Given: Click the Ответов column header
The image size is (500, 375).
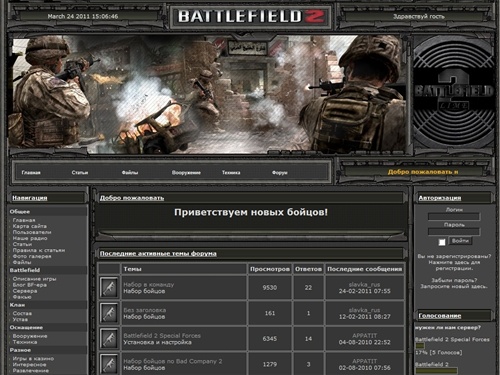Looking at the screenshot, I should tap(308, 269).
